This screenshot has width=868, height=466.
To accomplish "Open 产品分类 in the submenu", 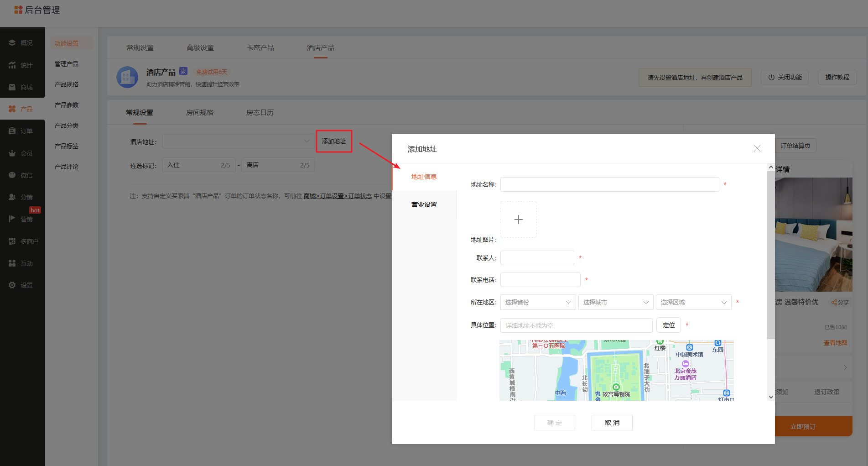I will tap(67, 126).
